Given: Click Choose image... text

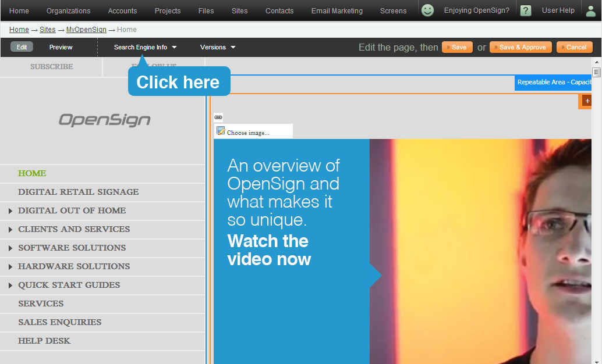Looking at the screenshot, I should (248, 133).
